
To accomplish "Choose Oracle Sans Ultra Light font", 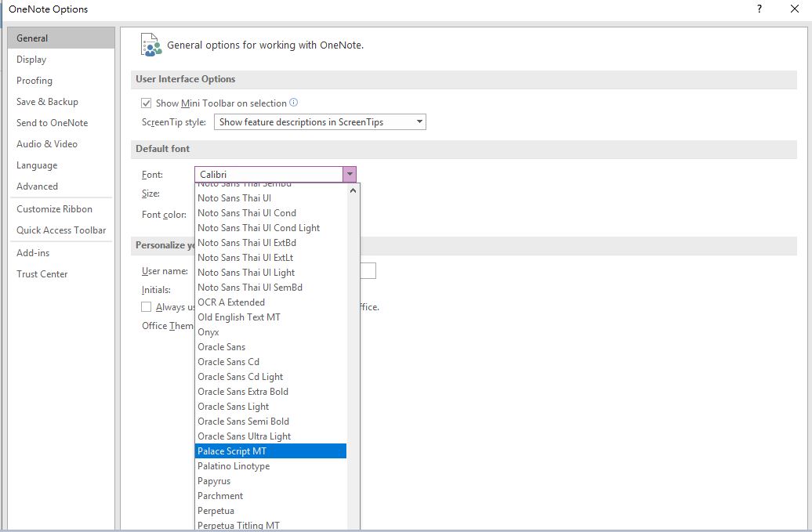I will pos(271,436).
